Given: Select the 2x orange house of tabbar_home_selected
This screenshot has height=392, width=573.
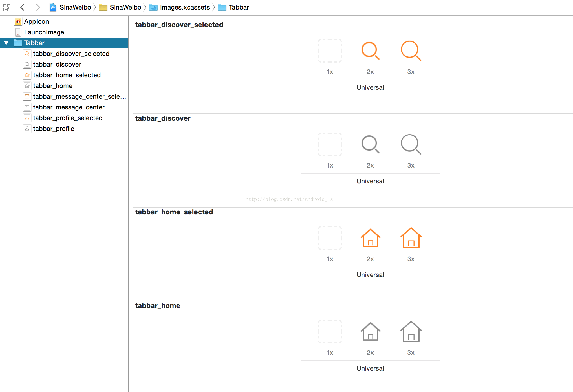Looking at the screenshot, I should pyautogui.click(x=370, y=238).
